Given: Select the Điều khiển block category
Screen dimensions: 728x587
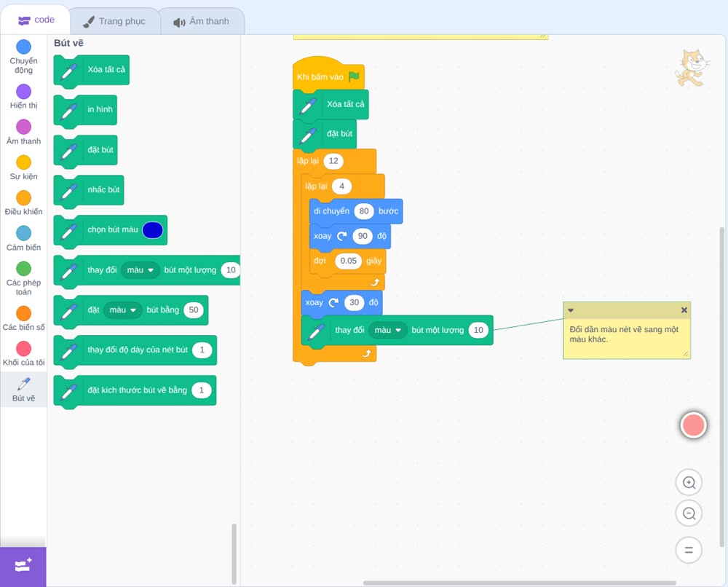Looking at the screenshot, I should (23, 203).
